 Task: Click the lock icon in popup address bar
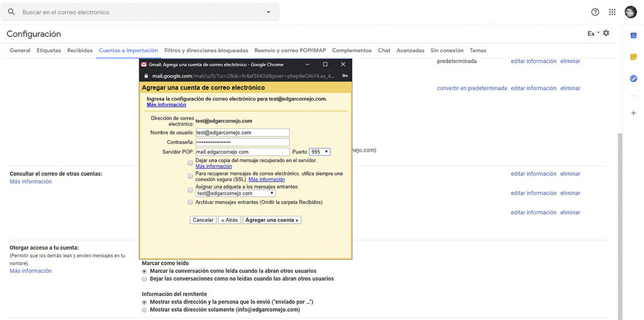(x=145, y=76)
